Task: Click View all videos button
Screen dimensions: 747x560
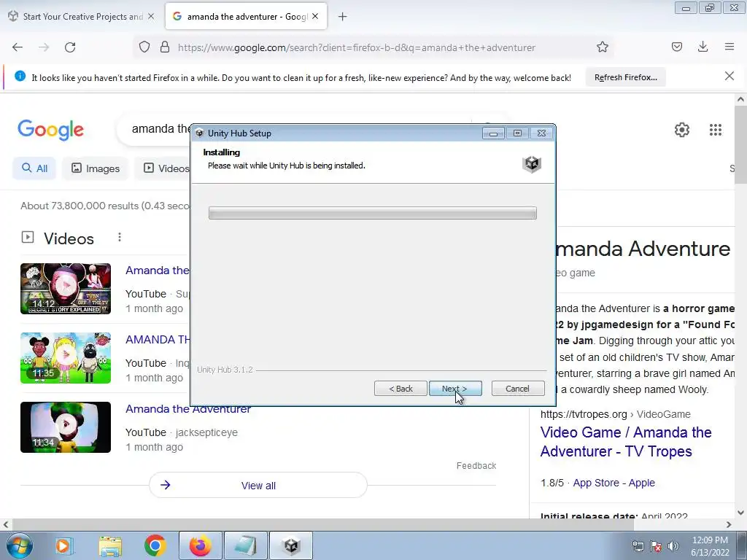Action: pyautogui.click(x=258, y=485)
